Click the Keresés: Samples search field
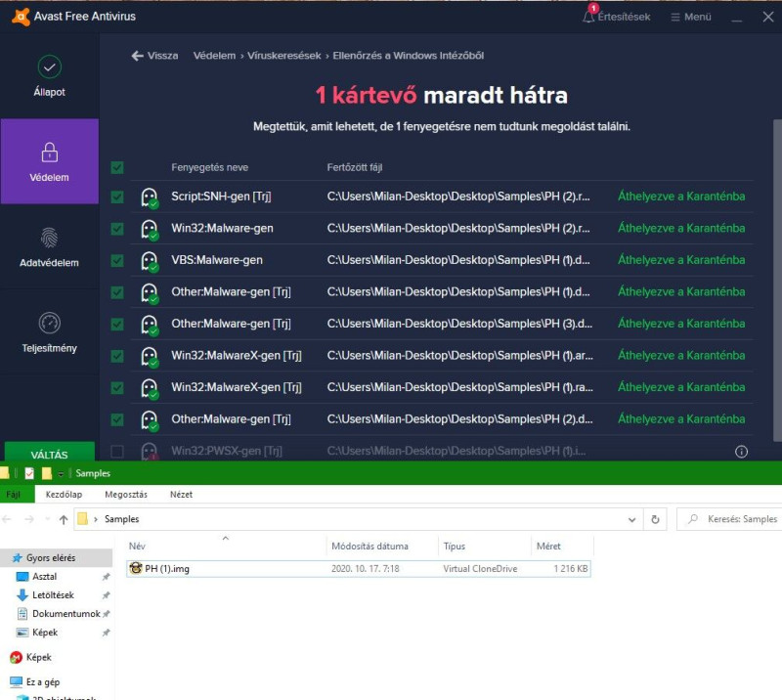782x700 pixels. pyautogui.click(x=729, y=519)
